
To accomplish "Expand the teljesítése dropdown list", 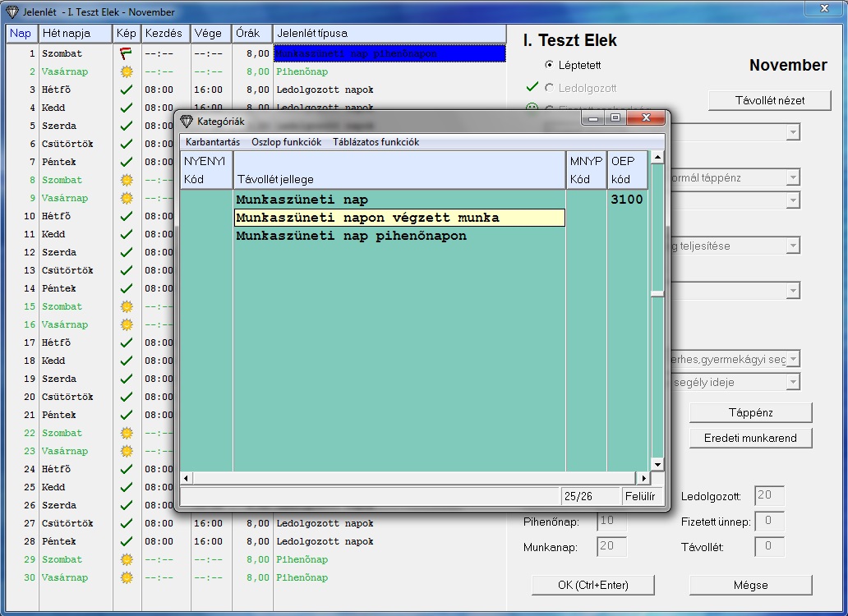I will pos(792,246).
